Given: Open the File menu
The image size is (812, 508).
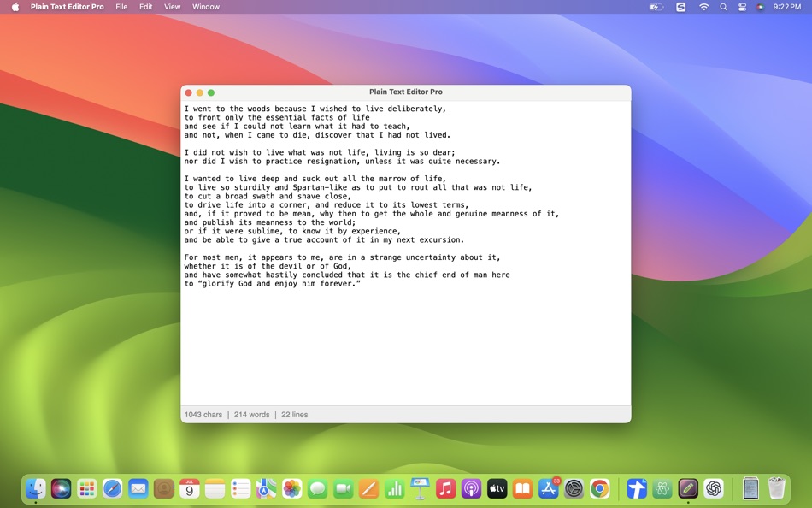Looking at the screenshot, I should tap(121, 7).
